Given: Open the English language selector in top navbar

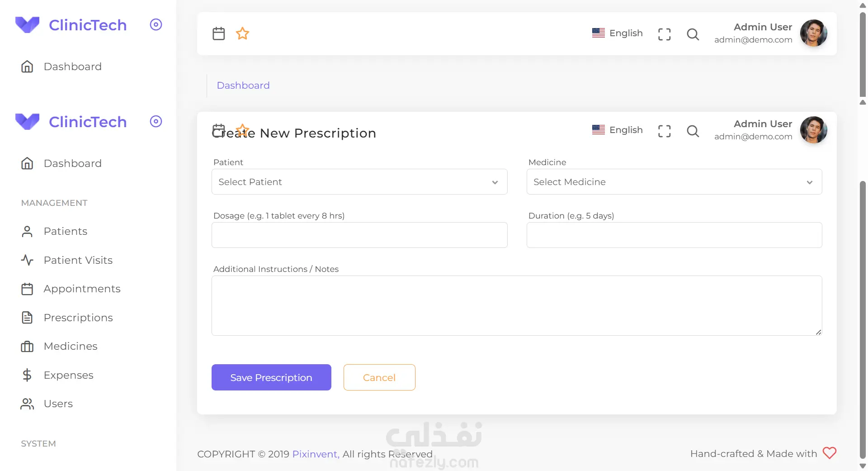Looking at the screenshot, I should (617, 33).
